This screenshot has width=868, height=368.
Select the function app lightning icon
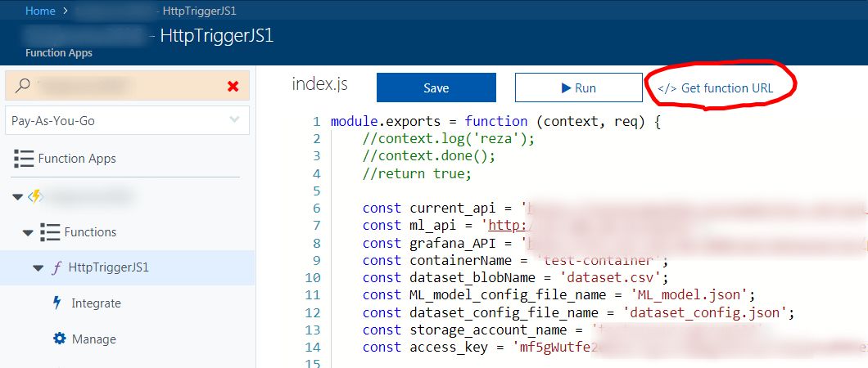[35, 196]
